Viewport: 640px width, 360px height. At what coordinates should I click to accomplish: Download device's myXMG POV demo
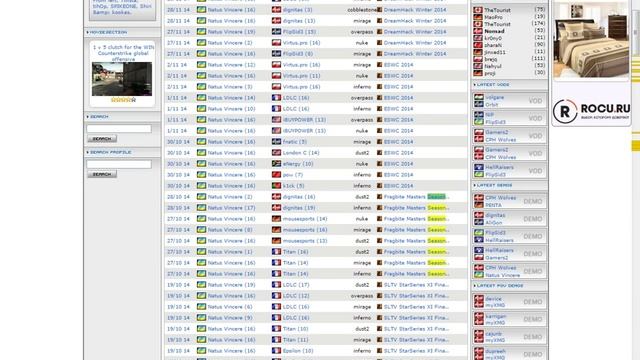(x=533, y=302)
